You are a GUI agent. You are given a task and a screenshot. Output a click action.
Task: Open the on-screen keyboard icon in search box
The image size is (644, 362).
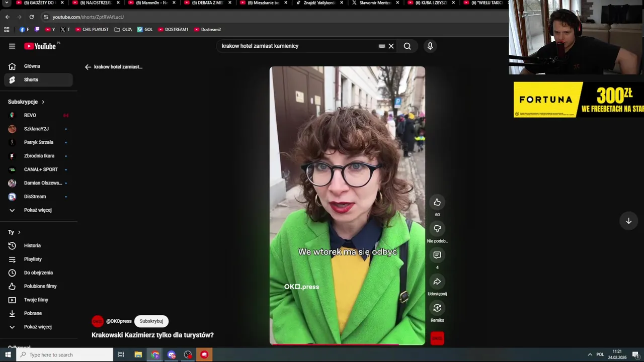382,46
